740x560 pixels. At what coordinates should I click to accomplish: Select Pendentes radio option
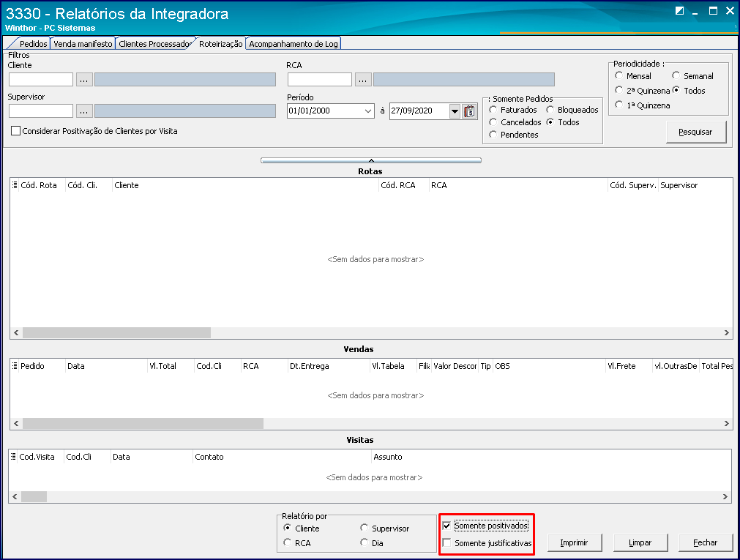[493, 135]
